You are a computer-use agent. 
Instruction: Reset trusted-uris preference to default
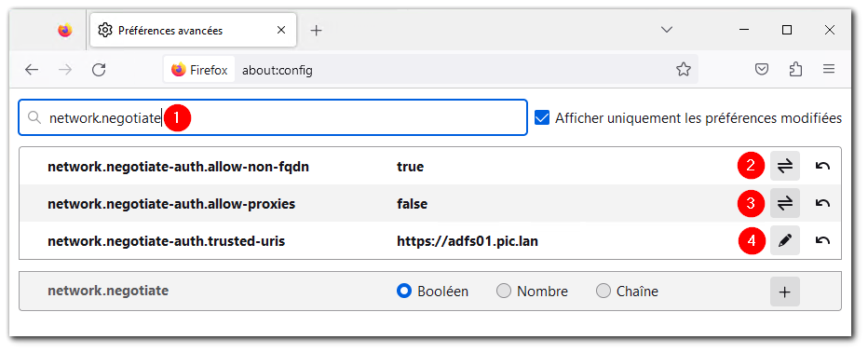[x=822, y=240]
